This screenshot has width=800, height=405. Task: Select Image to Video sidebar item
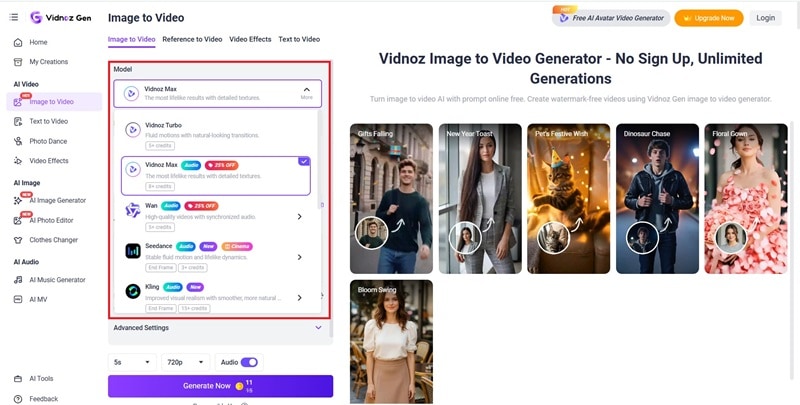[x=54, y=102]
